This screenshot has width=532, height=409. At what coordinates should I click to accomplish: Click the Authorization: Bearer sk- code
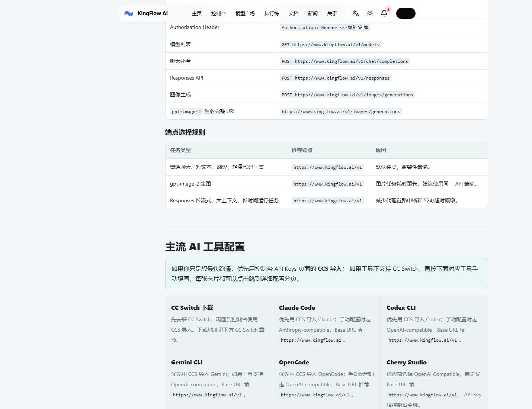325,28
